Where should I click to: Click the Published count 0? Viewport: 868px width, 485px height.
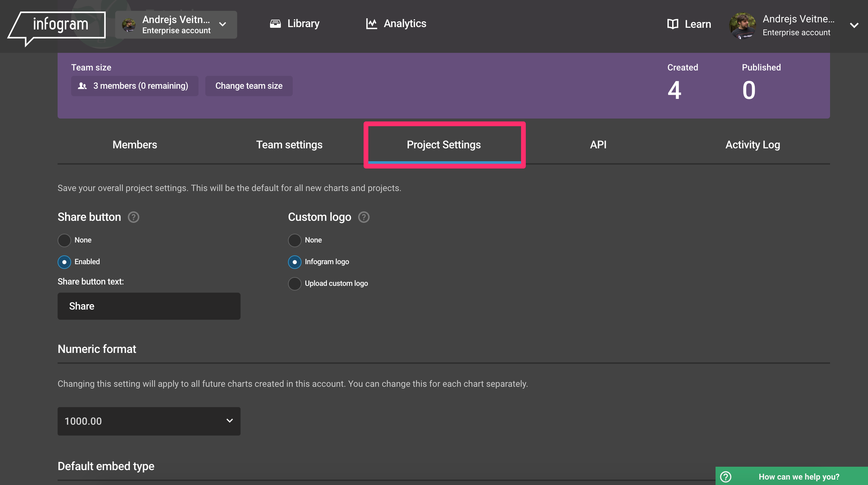[749, 90]
